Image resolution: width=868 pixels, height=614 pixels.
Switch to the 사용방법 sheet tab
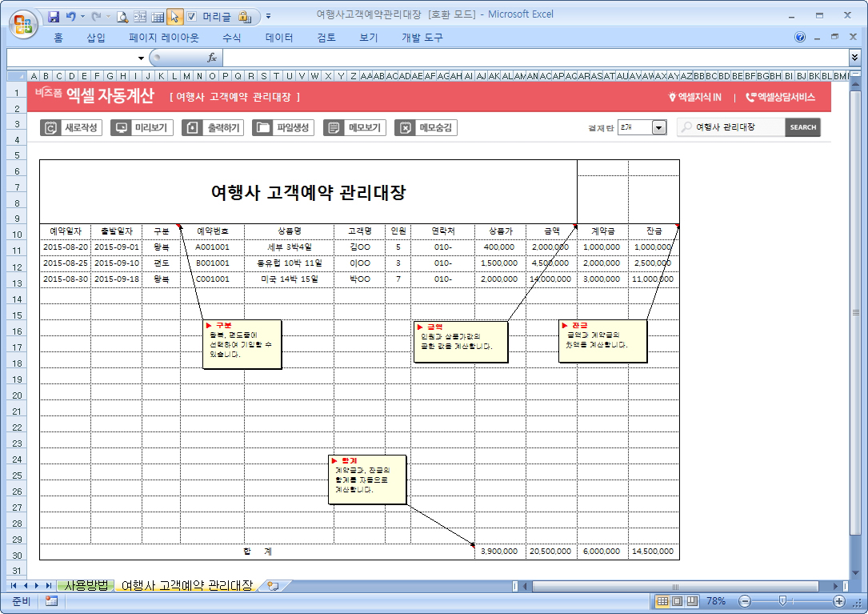coord(86,585)
